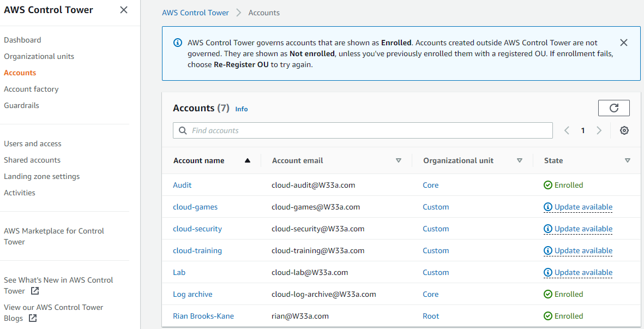Screen dimensions: 644x329
Task: Click Update available for cloud-games
Action: (x=583, y=207)
